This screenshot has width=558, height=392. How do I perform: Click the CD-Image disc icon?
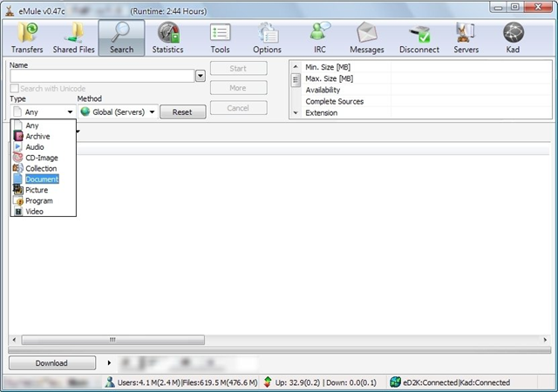click(x=18, y=157)
